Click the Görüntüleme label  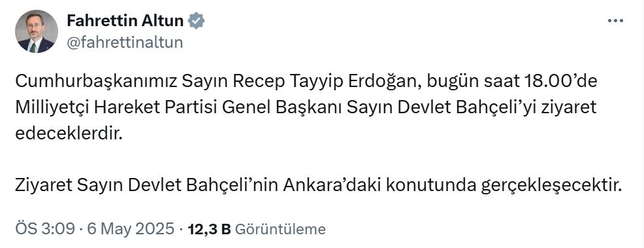[280, 229]
